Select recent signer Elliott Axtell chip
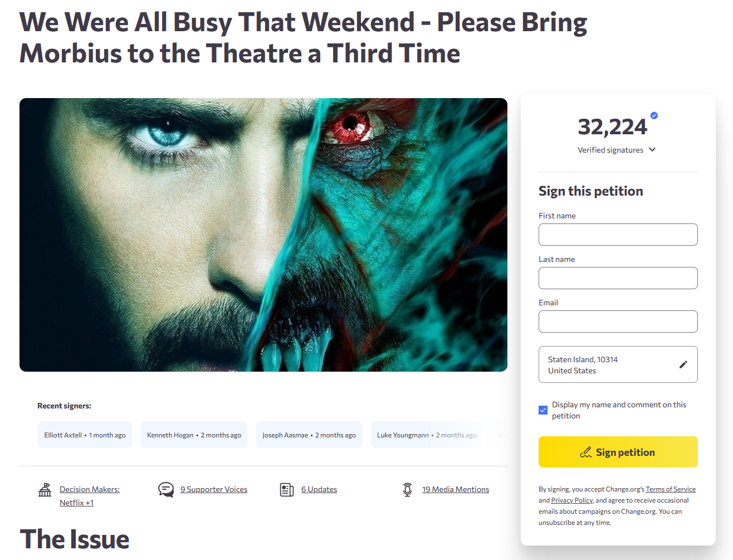Screen dimensions: 733x560 [85, 435]
